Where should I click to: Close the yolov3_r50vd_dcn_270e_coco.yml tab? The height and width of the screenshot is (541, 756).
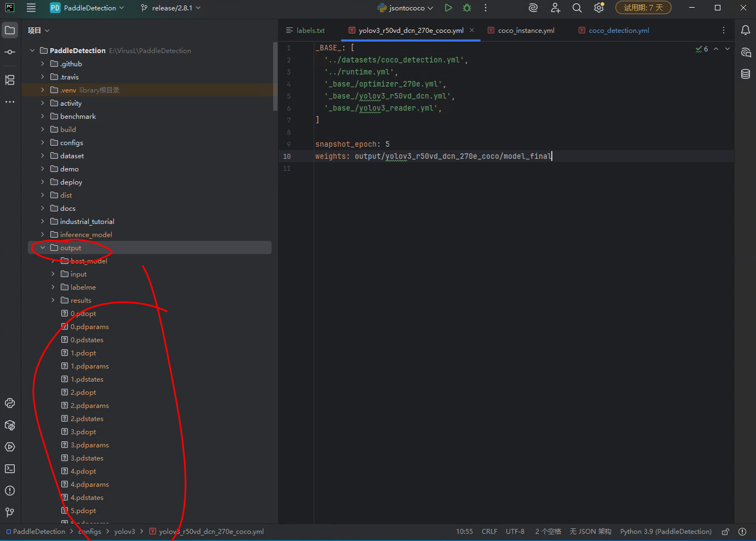click(x=472, y=30)
